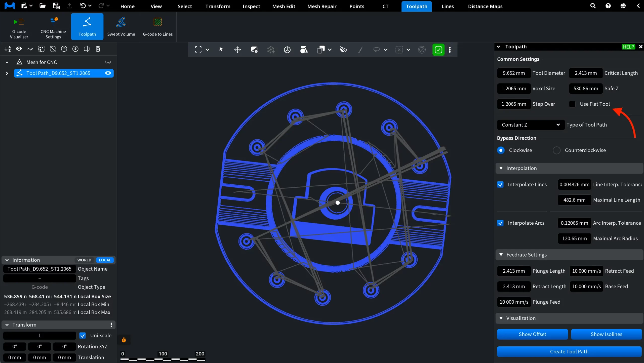Expand the Tool Path tree item arrow
This screenshot has height=363, width=644.
click(x=7, y=73)
